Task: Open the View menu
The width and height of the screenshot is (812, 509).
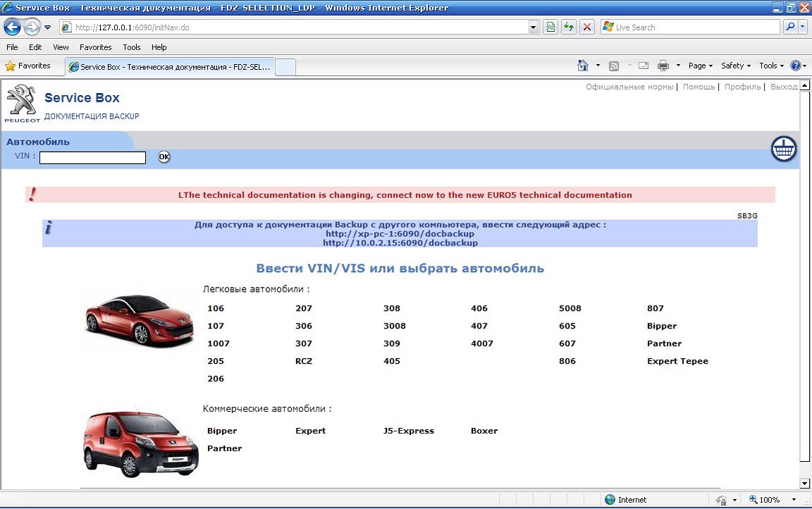Action: tap(61, 47)
